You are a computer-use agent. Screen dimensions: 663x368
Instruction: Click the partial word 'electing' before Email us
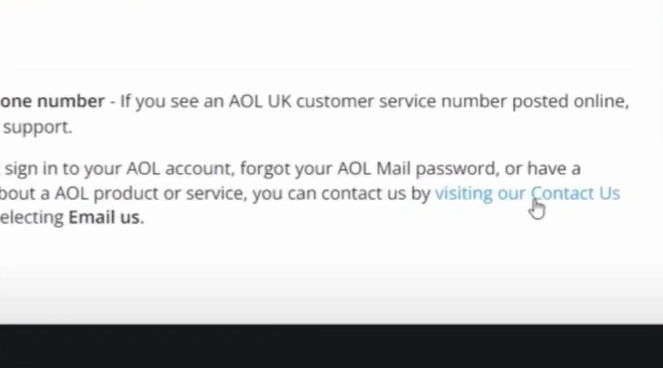[x=32, y=217]
